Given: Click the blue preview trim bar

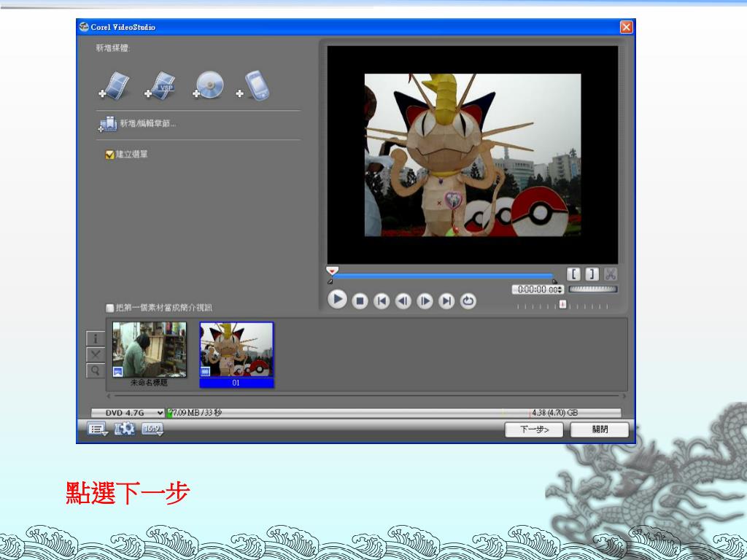Looking at the screenshot, I should [443, 276].
